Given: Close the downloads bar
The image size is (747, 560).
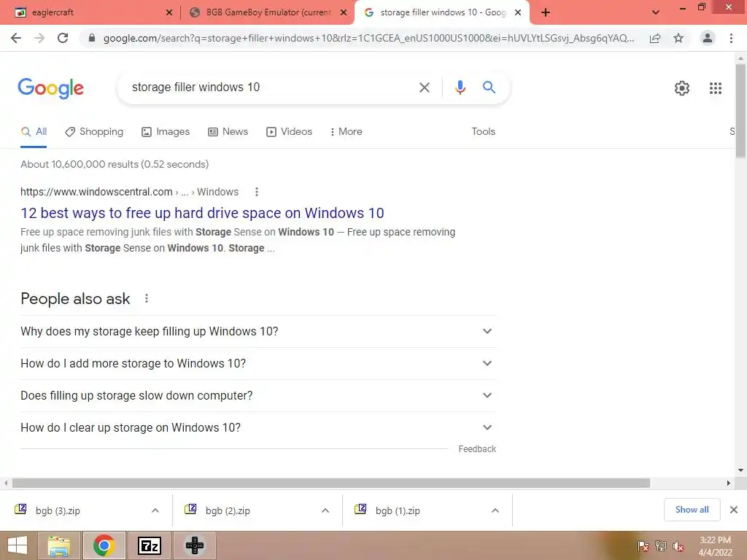Looking at the screenshot, I should pos(734,510).
